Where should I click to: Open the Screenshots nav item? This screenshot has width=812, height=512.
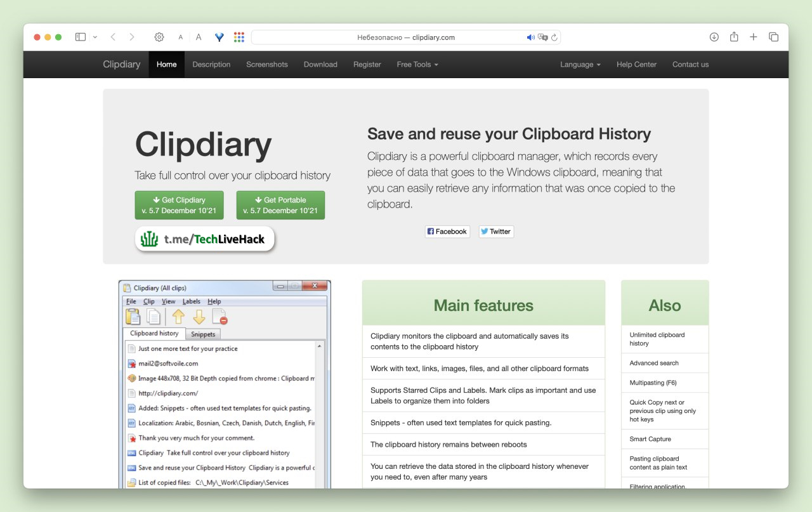[267, 64]
